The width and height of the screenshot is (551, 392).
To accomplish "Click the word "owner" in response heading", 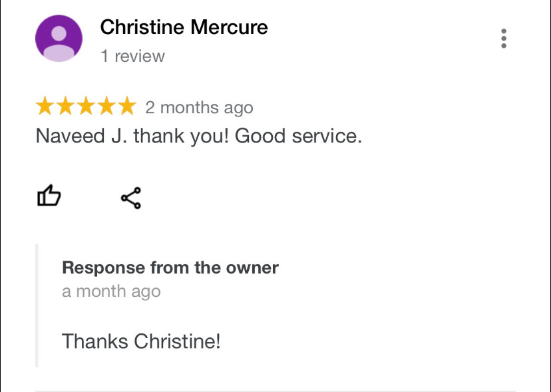I will pos(252,268).
